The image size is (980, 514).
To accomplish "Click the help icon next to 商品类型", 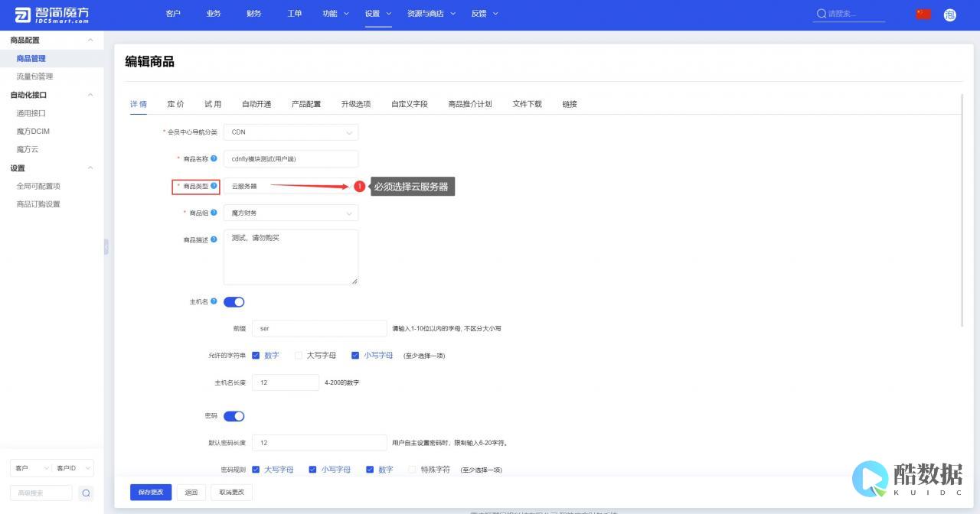I will (214, 186).
